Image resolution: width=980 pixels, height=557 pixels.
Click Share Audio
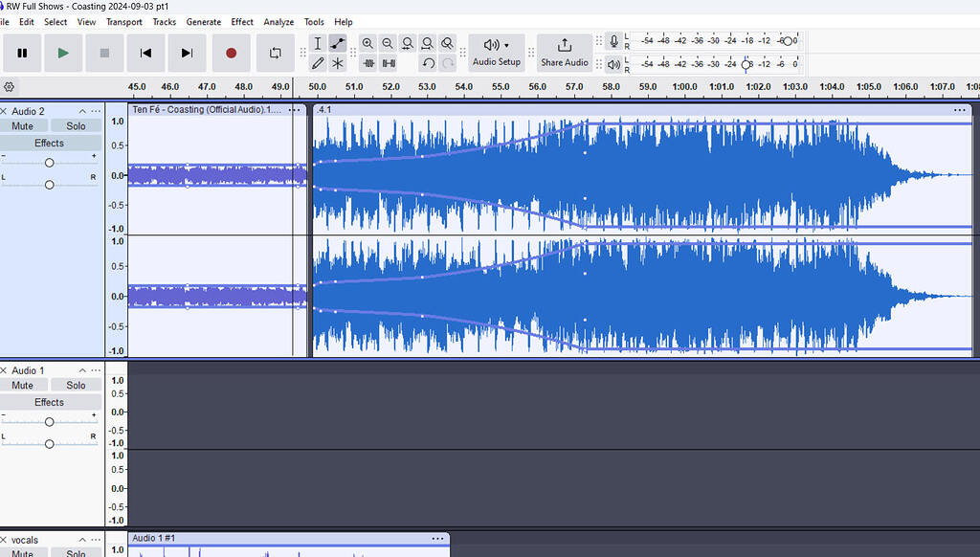click(565, 54)
